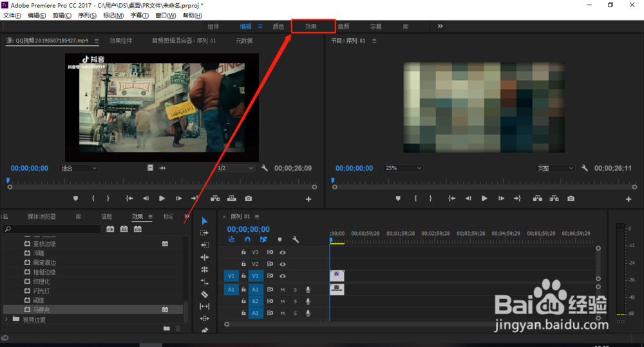Play the program monitor sequence
Viewport: 644px width, 347px height.
484,198
